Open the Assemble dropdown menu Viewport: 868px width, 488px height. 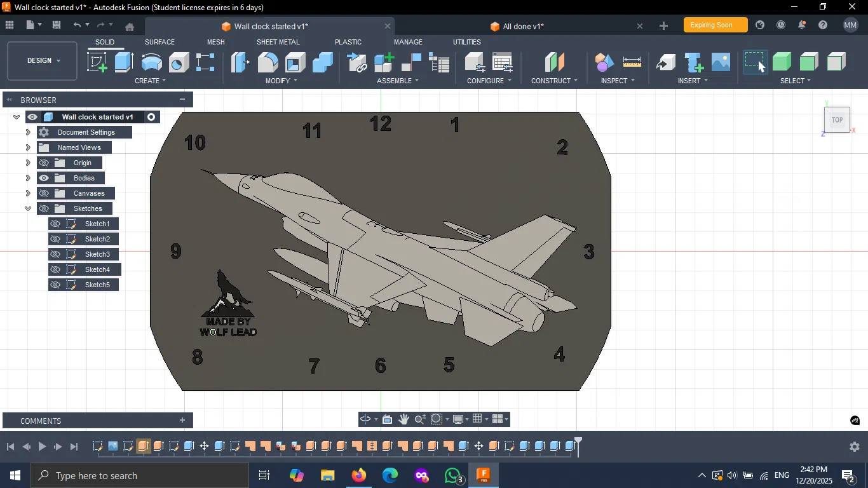click(x=398, y=81)
